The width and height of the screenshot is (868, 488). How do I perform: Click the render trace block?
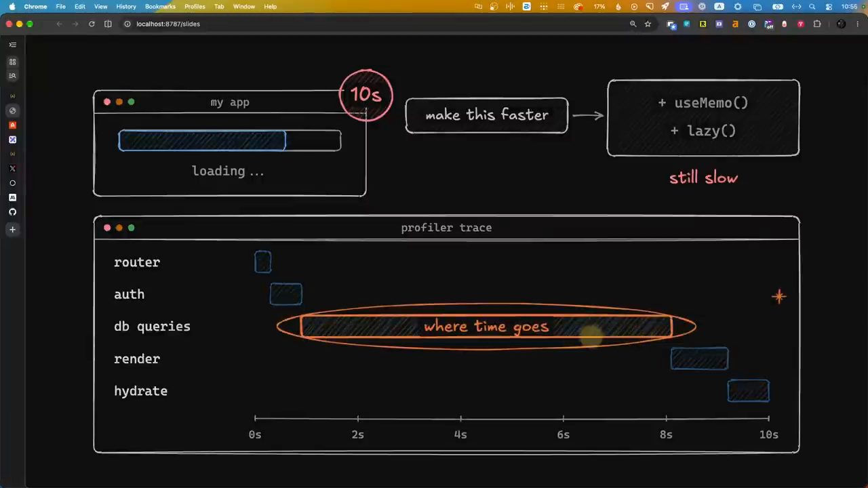click(699, 359)
